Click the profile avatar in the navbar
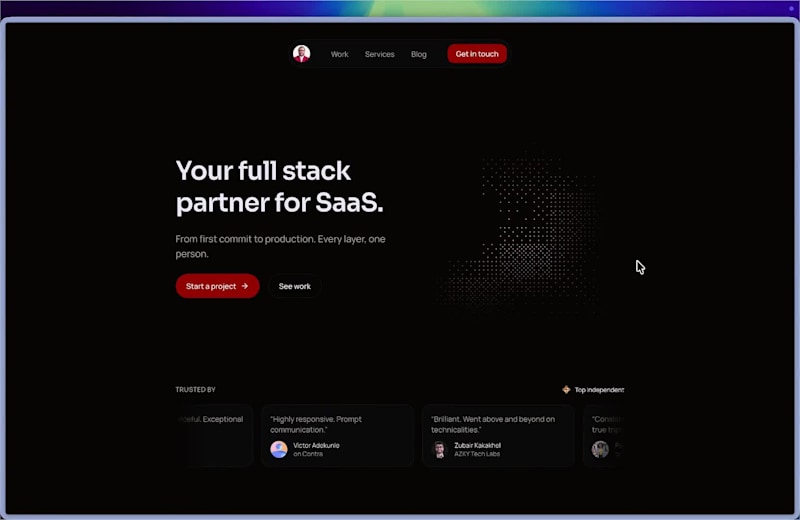This screenshot has width=800, height=520. [302, 54]
